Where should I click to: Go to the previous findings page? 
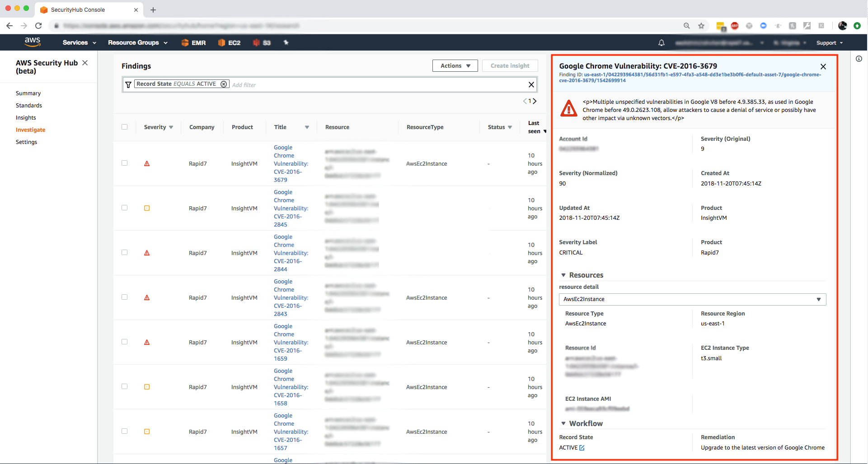tap(525, 101)
